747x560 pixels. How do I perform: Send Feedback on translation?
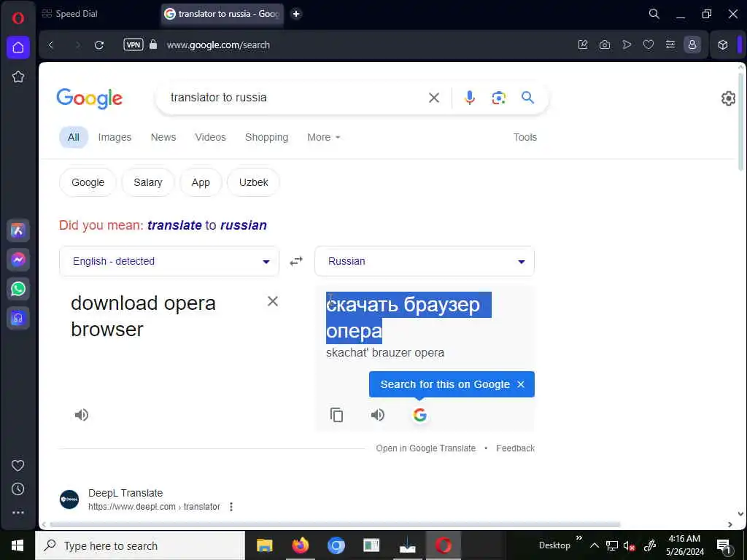click(x=515, y=448)
